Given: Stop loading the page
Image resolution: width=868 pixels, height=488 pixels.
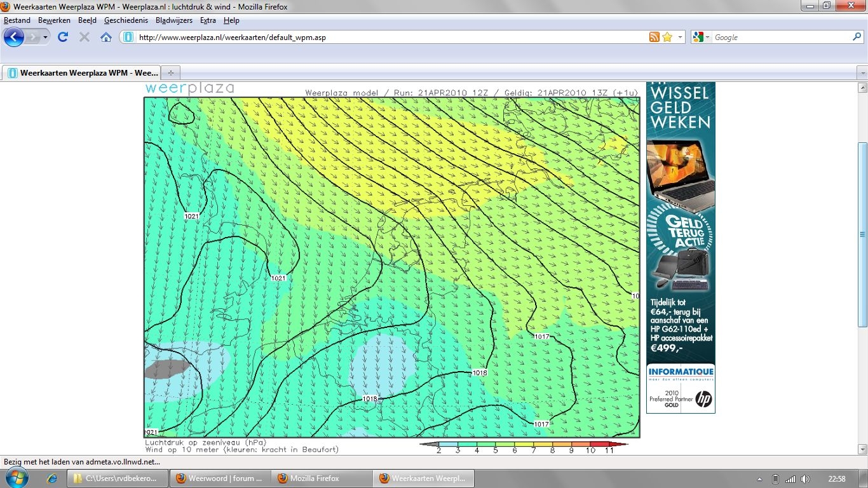Looking at the screenshot, I should click(x=84, y=37).
